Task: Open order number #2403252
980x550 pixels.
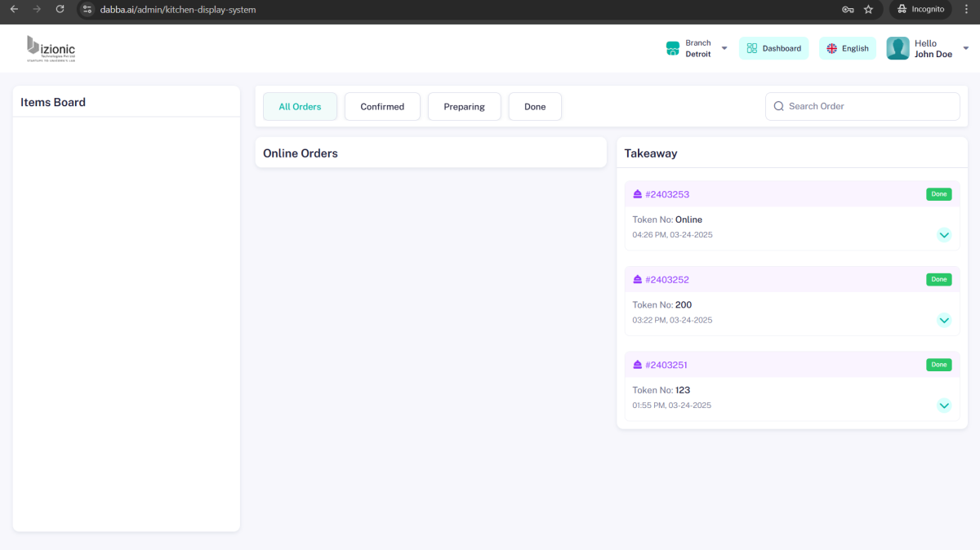Action: (x=667, y=279)
